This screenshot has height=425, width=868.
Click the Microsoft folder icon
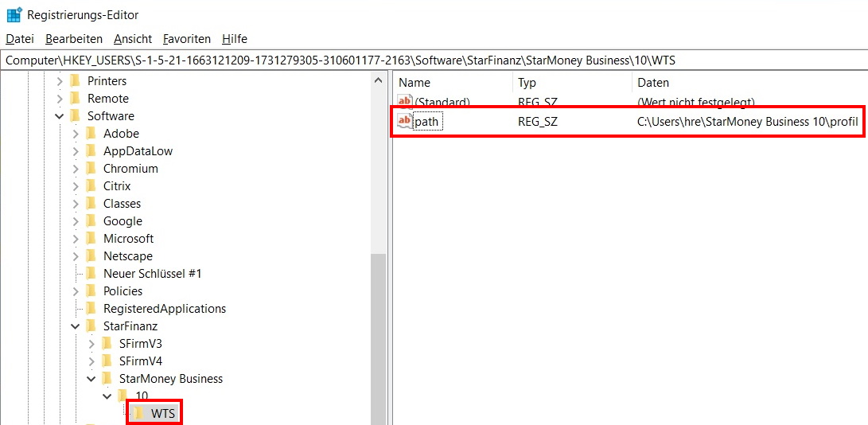click(x=91, y=238)
